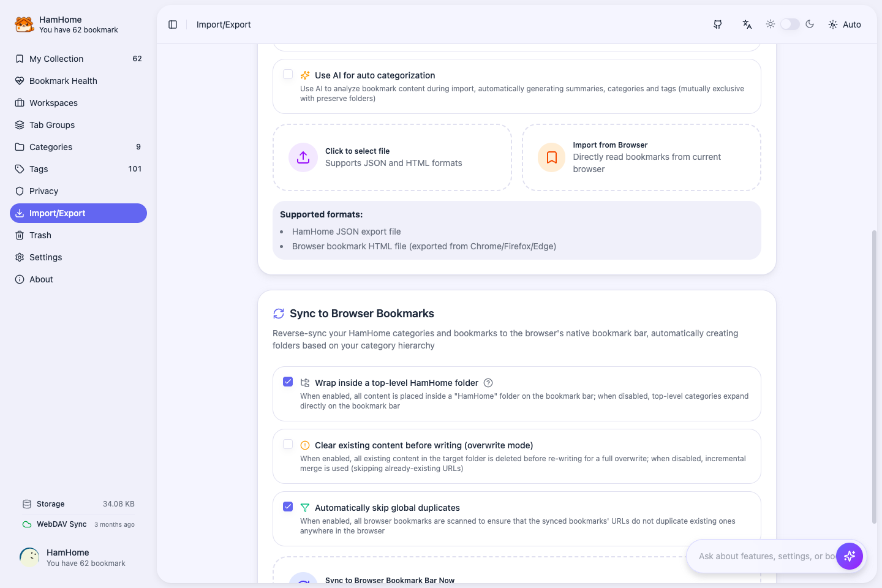882x588 pixels.
Task: Click the WebDAV Sync cloud icon
Action: 27,524
